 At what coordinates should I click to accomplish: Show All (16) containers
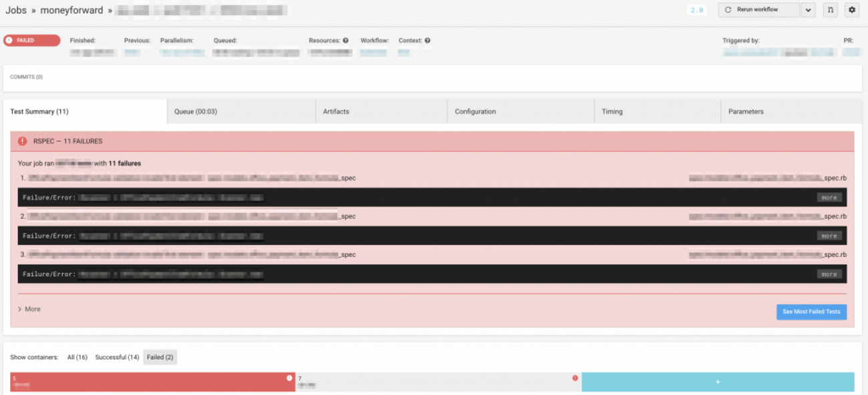click(x=77, y=358)
